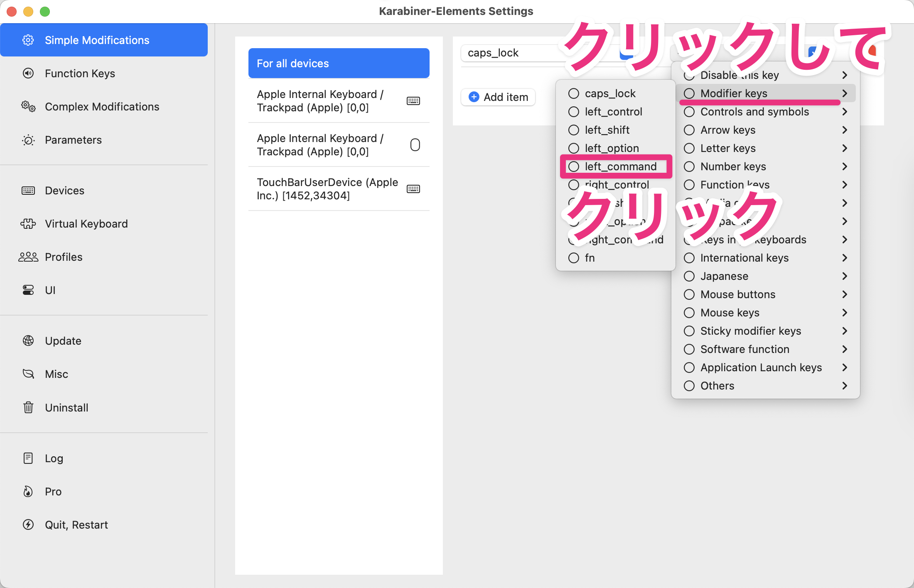Open the Mouse buttons menu entry

point(737,294)
